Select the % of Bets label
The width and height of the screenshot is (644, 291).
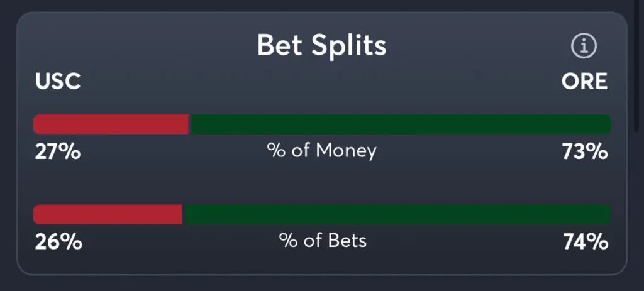click(x=323, y=241)
